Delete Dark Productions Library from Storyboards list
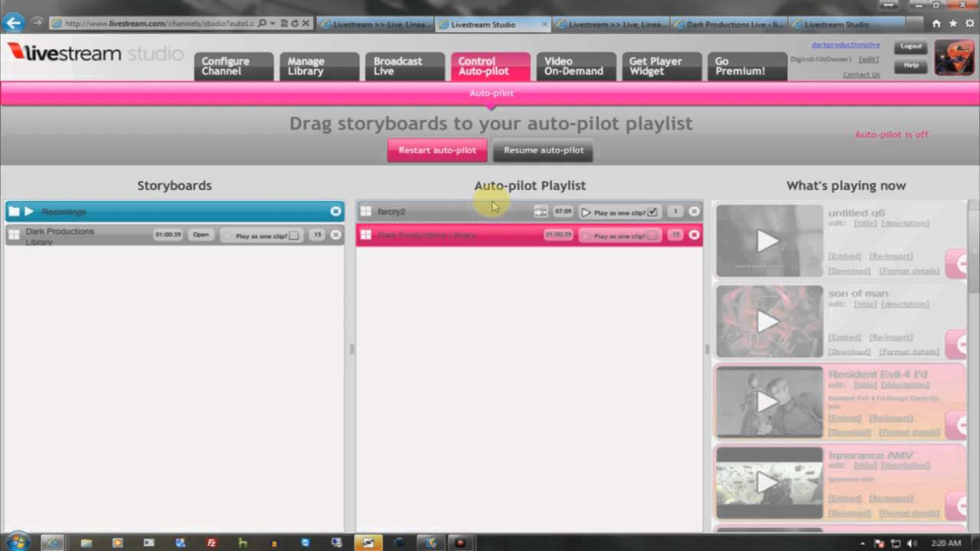 335,235
